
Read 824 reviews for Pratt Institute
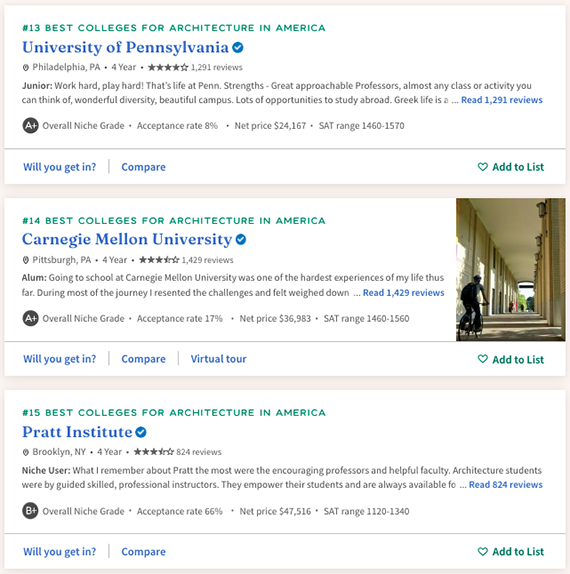pyautogui.click(x=506, y=485)
